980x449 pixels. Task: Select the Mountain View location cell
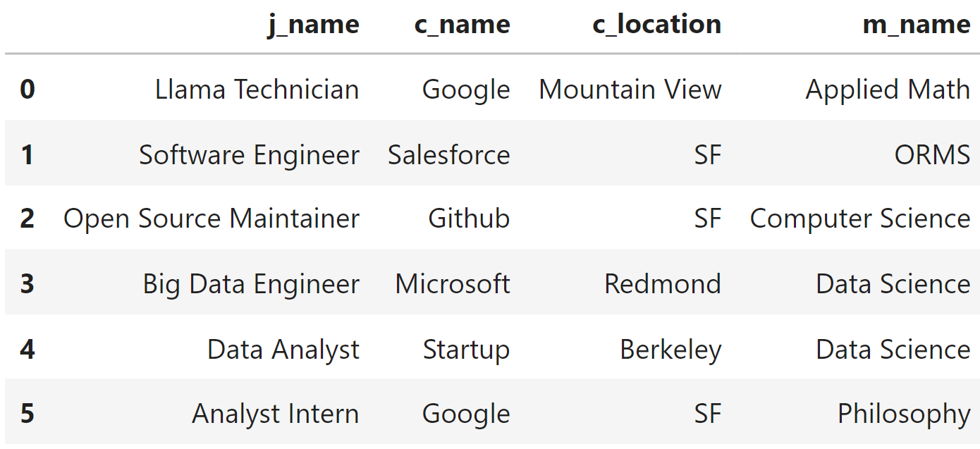pos(630,90)
